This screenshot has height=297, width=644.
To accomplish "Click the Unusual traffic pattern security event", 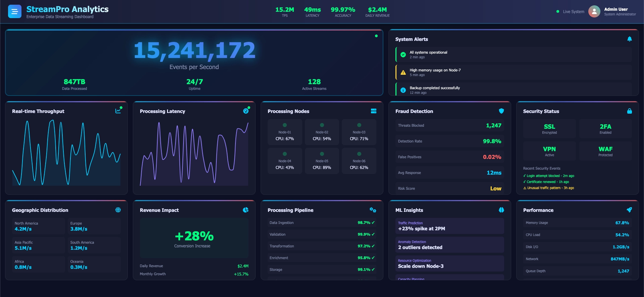I will point(549,188).
